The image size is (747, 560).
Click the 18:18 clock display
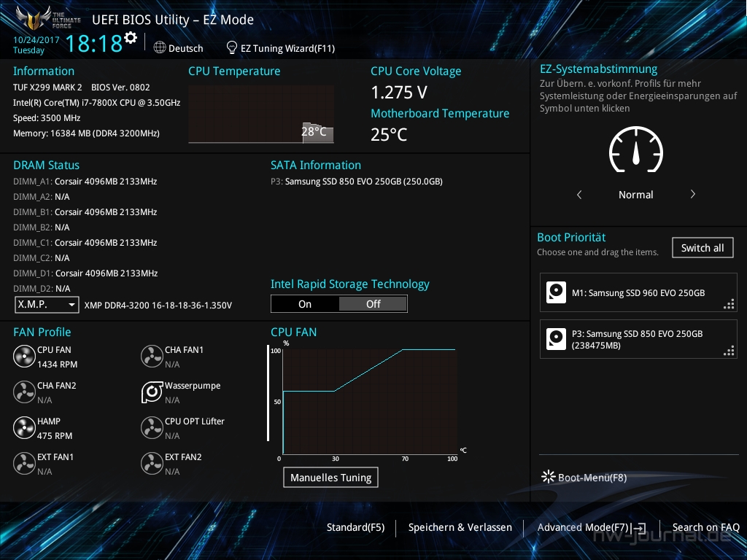[x=93, y=43]
